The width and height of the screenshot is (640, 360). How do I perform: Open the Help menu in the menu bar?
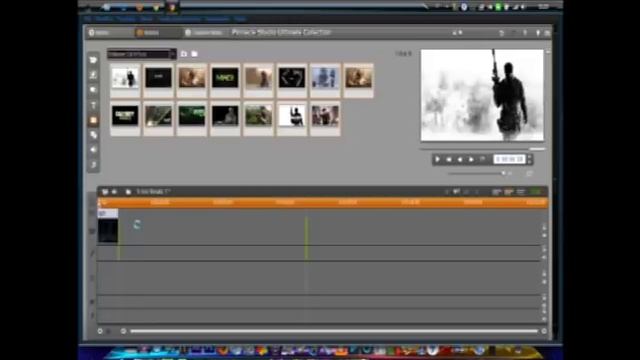coord(240,19)
